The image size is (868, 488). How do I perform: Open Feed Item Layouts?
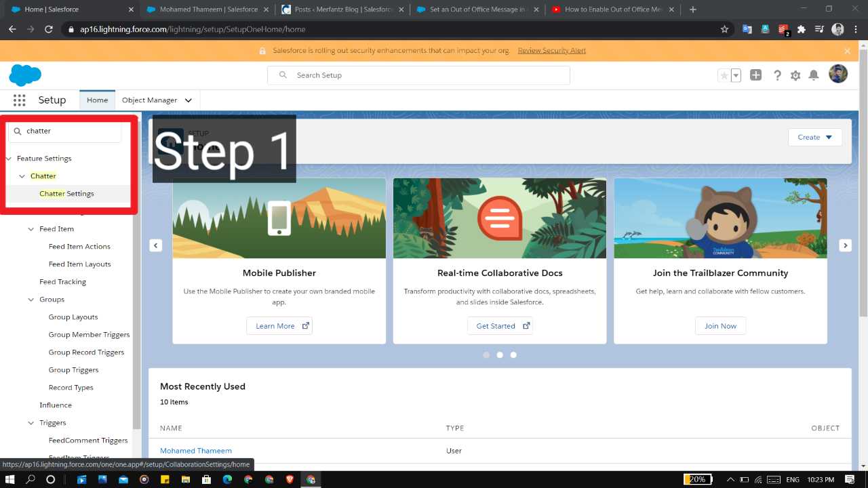[x=79, y=264]
